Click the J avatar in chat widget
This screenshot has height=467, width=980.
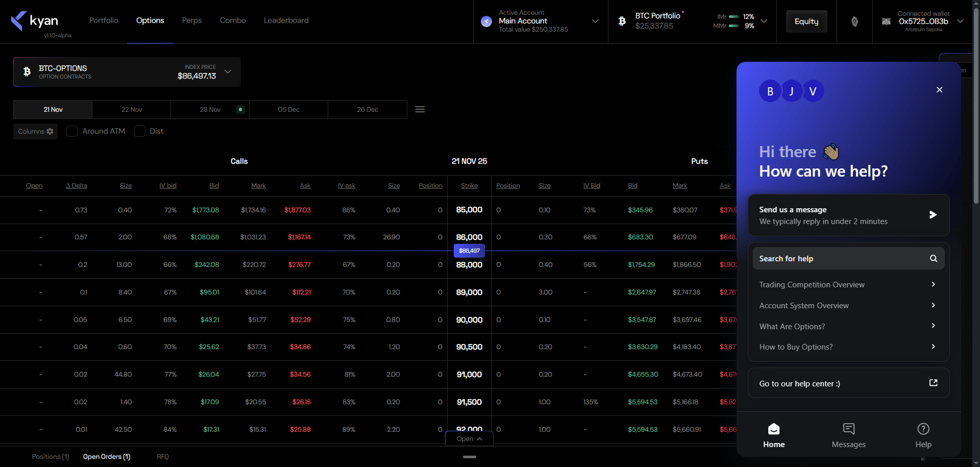coord(792,91)
